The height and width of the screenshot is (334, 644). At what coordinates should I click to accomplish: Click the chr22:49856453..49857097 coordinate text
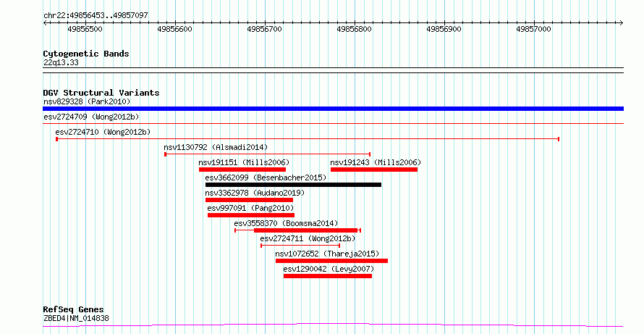(96, 16)
